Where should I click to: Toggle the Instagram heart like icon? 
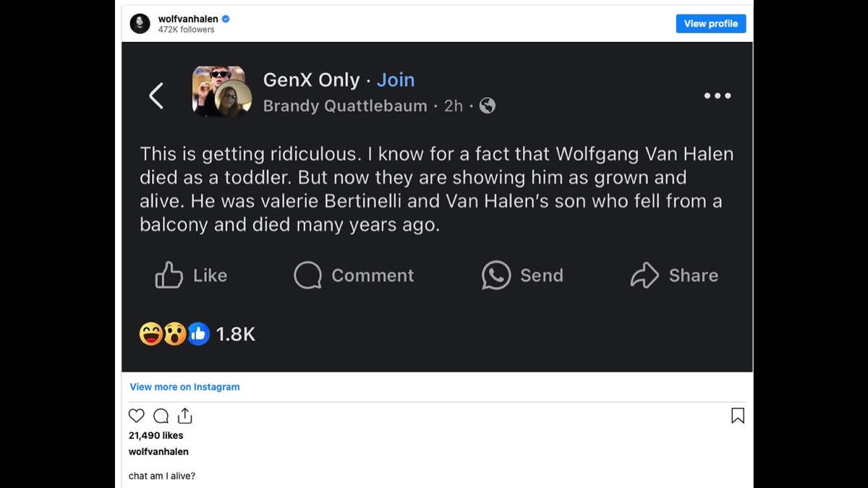tap(136, 416)
